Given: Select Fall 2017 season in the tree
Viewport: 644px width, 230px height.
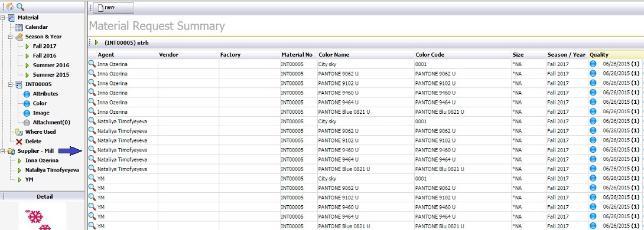Looking at the screenshot, I should click(41, 47).
